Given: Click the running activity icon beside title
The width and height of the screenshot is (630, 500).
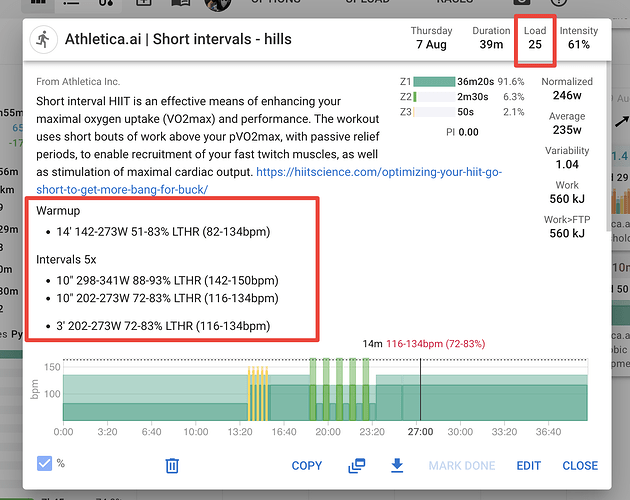Looking at the screenshot, I should pyautogui.click(x=43, y=39).
